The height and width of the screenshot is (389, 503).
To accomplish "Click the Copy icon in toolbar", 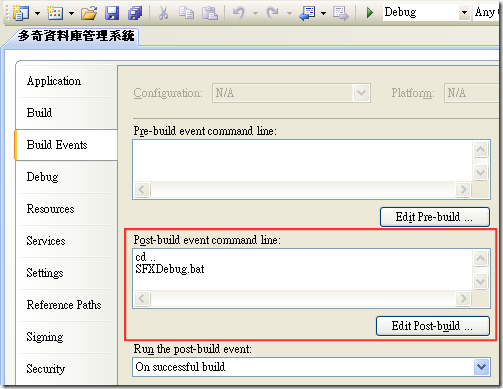I will pyautogui.click(x=186, y=13).
